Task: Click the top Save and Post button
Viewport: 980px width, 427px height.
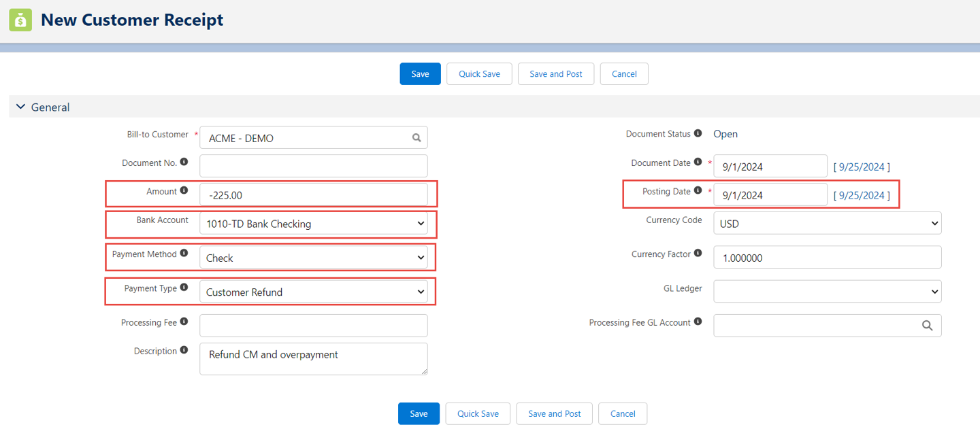Action: tap(556, 73)
